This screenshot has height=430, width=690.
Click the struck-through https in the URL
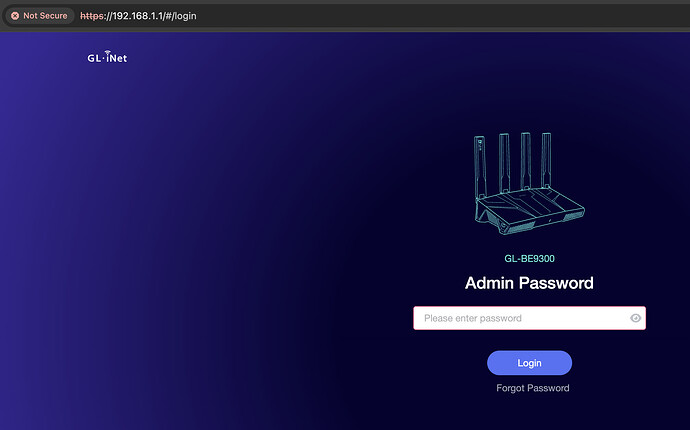[x=92, y=16]
